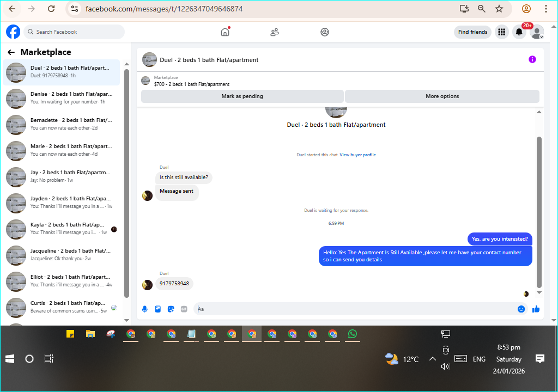
Task: Open conversation information purple icon
Action: [532, 59]
